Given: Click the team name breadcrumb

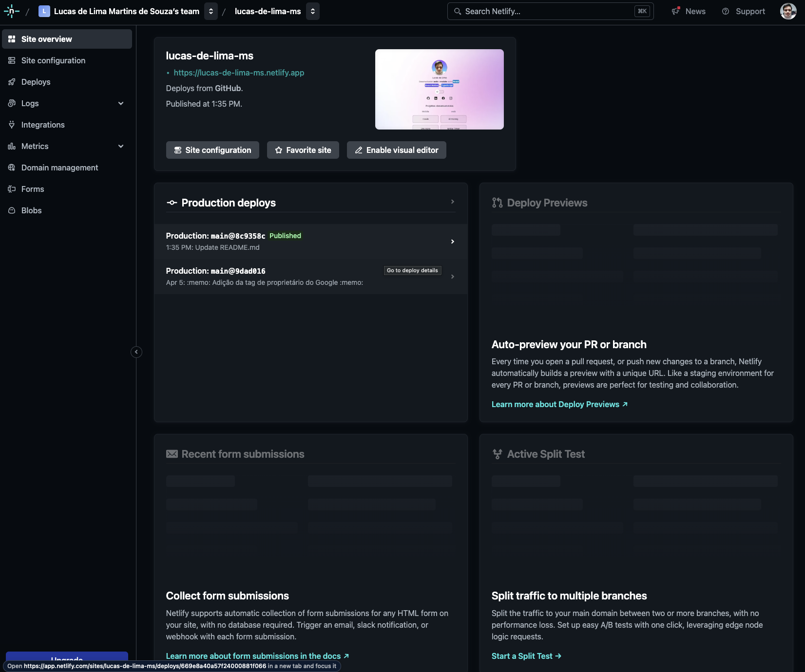Looking at the screenshot, I should click(x=127, y=11).
